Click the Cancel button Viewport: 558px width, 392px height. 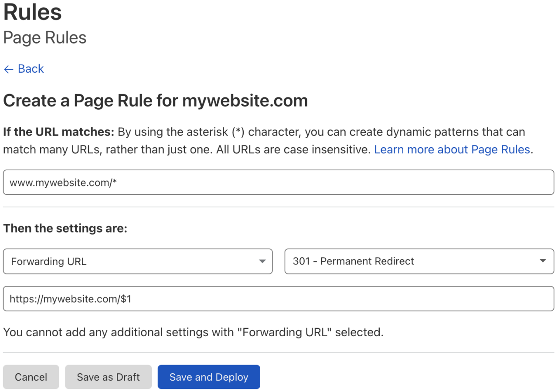click(x=31, y=377)
